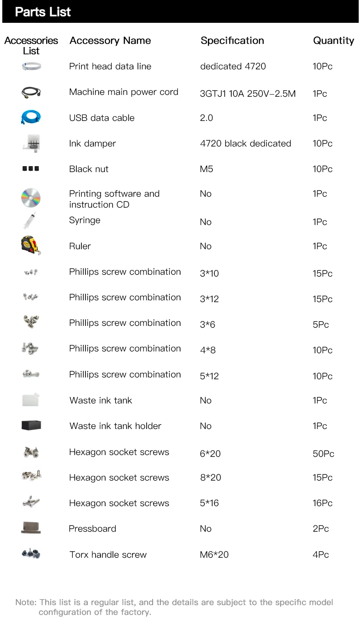Viewport: 361px width, 644px height.
Task: Click the pressboard icon
Action: pyautogui.click(x=31, y=528)
